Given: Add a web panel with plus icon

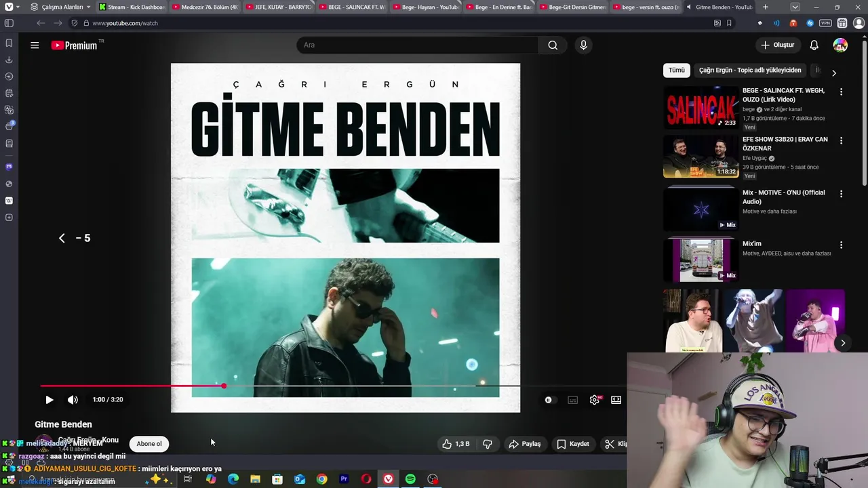Looking at the screenshot, I should point(9,218).
